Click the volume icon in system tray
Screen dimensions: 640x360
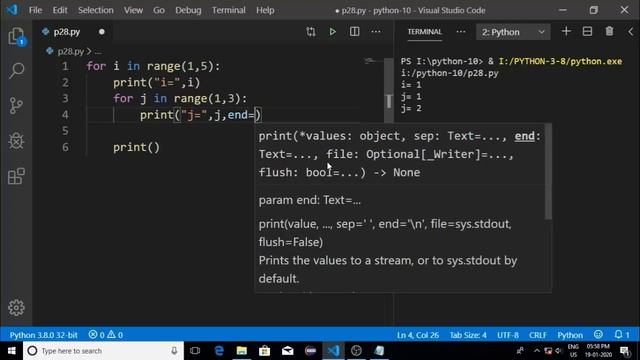pos(558,351)
